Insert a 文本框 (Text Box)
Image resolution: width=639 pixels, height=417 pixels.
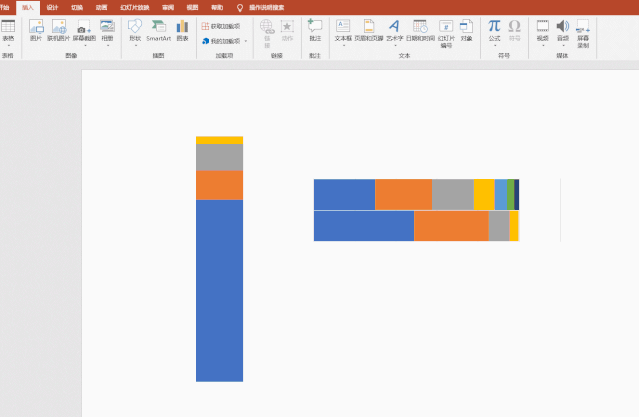343,30
